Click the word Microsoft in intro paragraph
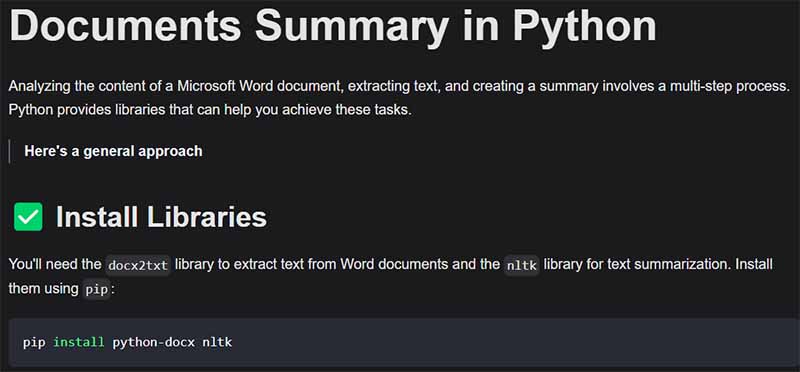This screenshot has width=800, height=372. pos(206,86)
